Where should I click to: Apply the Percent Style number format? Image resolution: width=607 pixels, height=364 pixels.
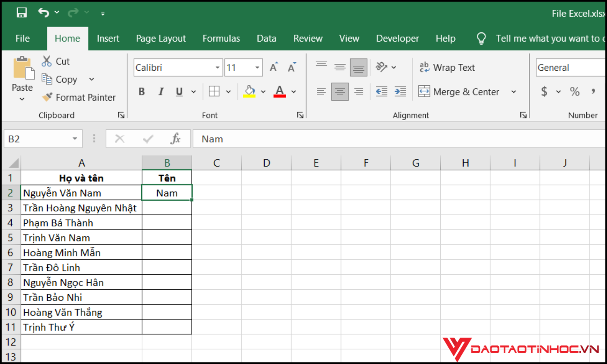575,91
